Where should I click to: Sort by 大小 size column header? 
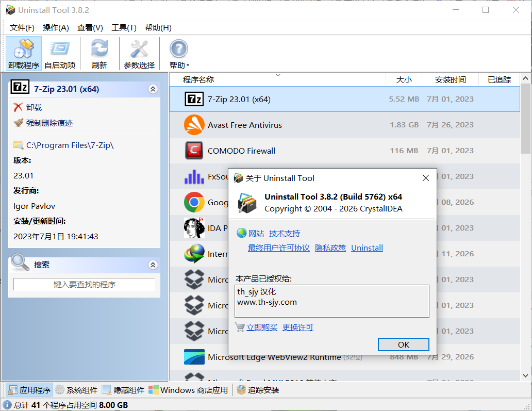pyautogui.click(x=404, y=80)
